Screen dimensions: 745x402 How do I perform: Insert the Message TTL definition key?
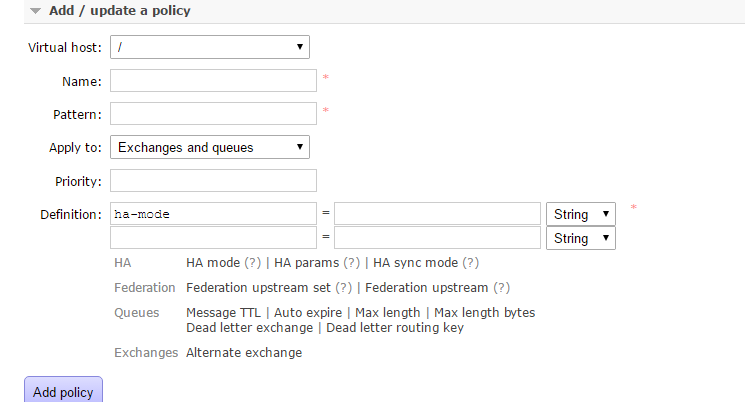[223, 313]
